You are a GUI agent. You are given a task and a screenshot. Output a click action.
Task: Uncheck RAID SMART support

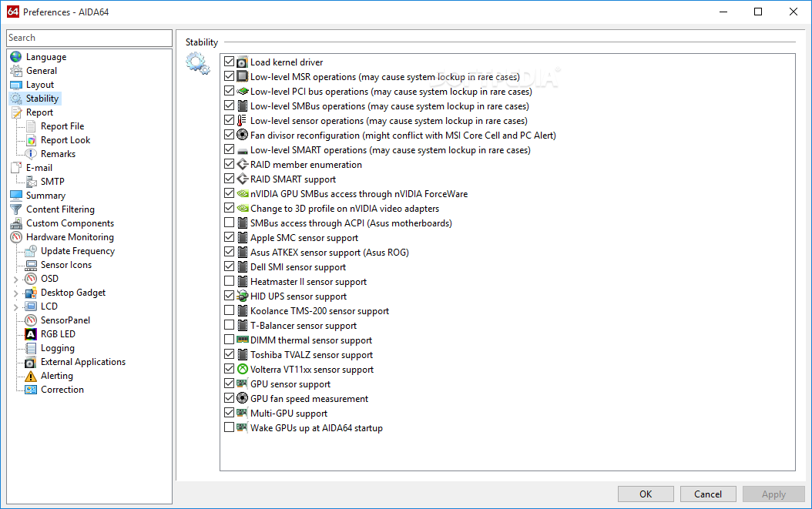point(229,179)
